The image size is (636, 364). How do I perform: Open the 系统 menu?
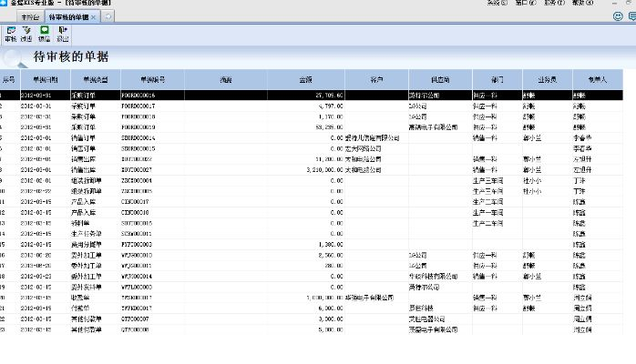[497, 3]
